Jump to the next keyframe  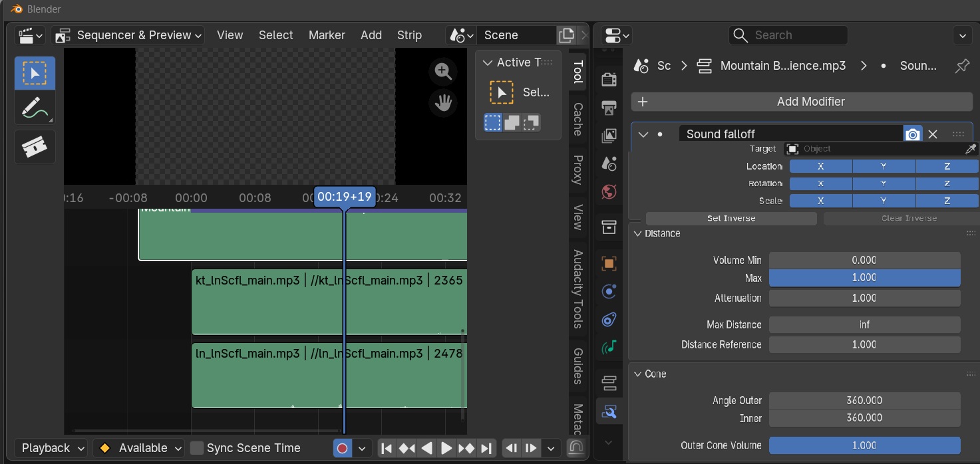click(x=466, y=448)
